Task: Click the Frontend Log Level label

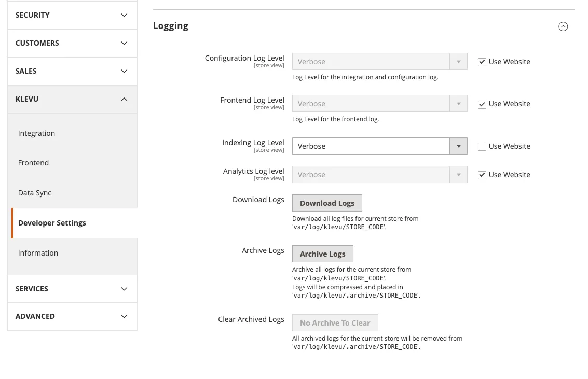Action: coord(252,100)
